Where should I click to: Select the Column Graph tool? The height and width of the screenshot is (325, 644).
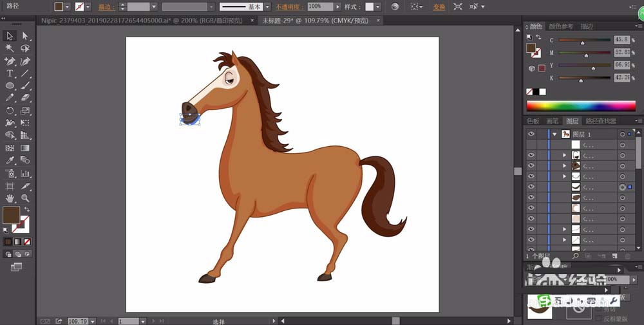pyautogui.click(x=25, y=173)
